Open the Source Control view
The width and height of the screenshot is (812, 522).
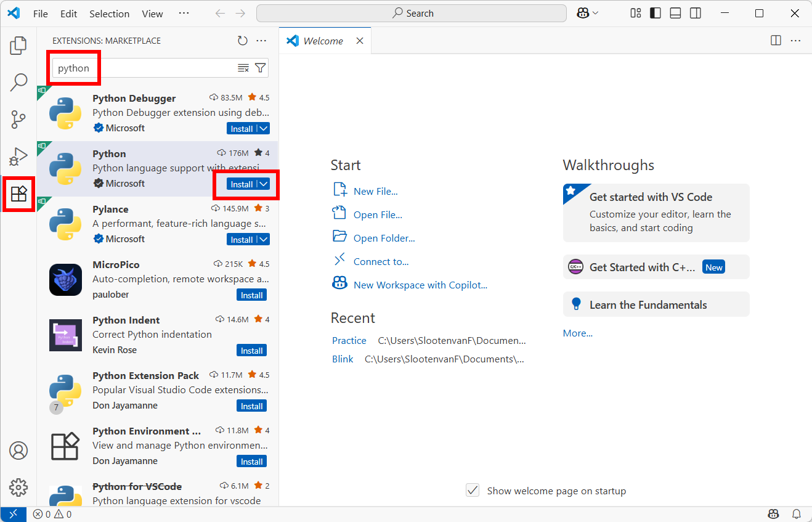18,119
